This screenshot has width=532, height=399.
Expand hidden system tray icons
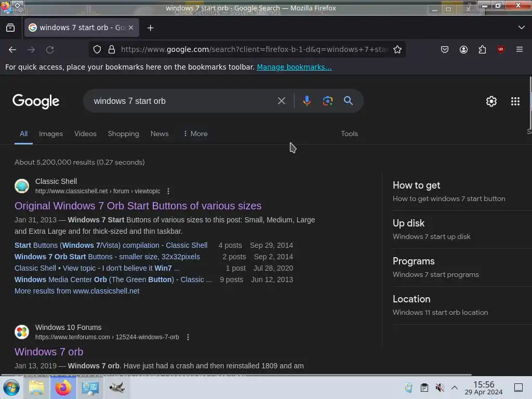pyautogui.click(x=455, y=388)
